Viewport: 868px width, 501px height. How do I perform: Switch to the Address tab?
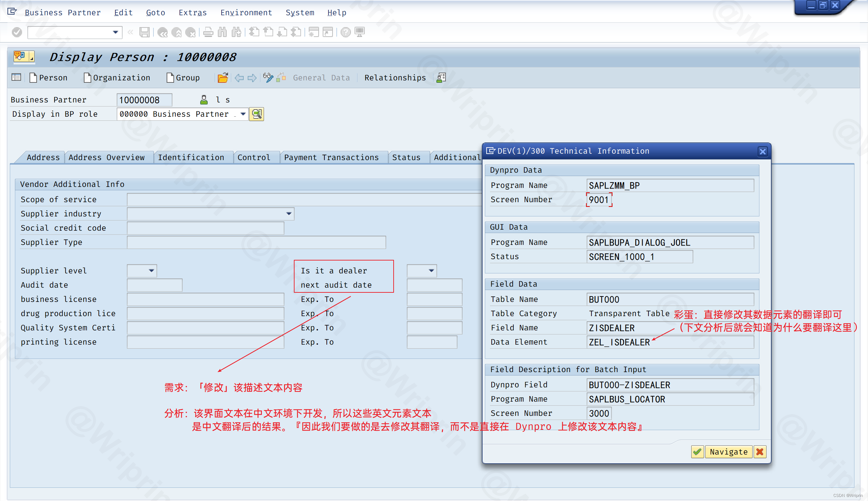(42, 157)
